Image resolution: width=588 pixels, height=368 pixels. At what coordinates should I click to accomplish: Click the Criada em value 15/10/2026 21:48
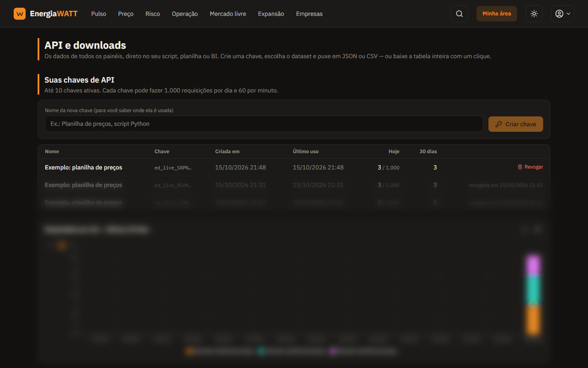pos(241,167)
